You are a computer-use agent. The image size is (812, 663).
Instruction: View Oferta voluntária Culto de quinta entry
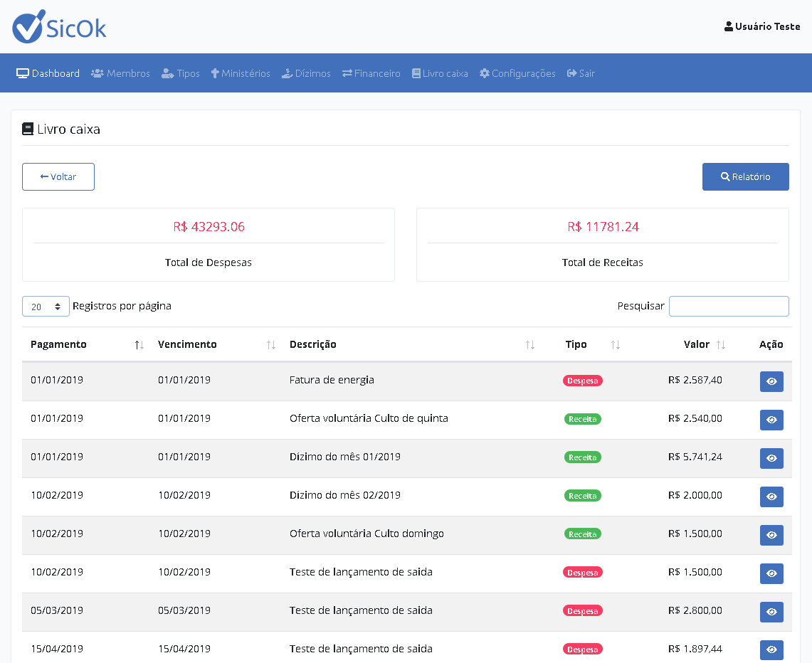pos(771,420)
